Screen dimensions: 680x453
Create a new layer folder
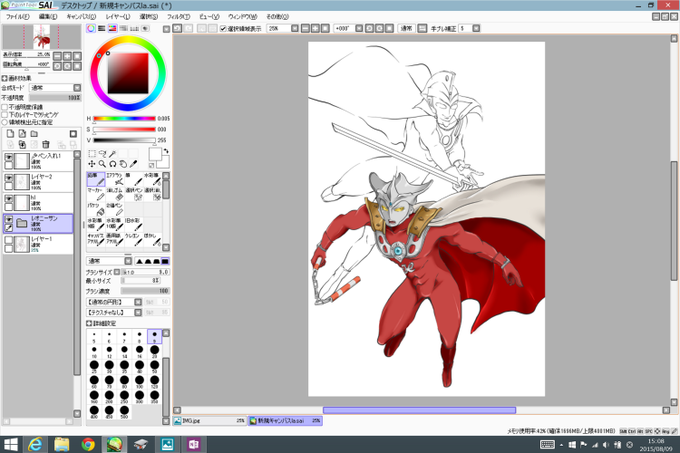pyautogui.click(x=34, y=134)
